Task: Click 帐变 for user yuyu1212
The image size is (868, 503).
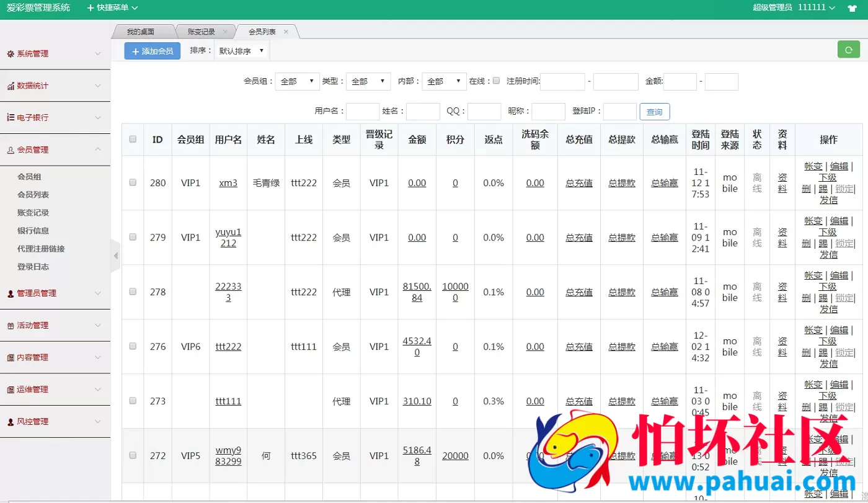Action: (813, 221)
